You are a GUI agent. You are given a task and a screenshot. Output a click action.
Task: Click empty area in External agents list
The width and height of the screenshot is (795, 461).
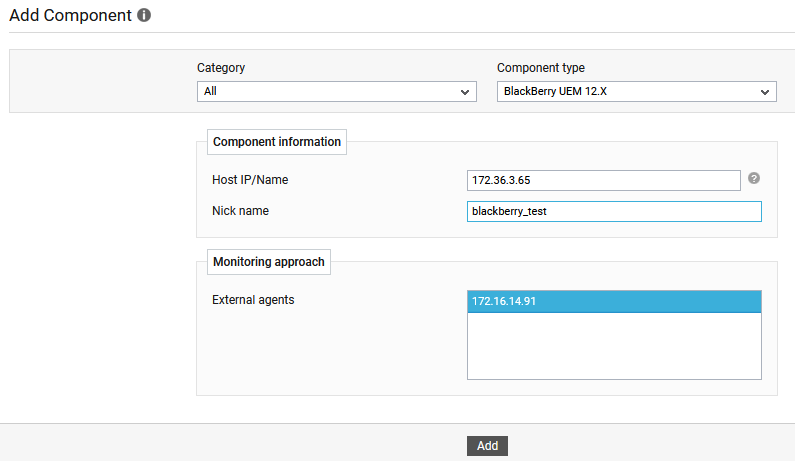pos(614,345)
